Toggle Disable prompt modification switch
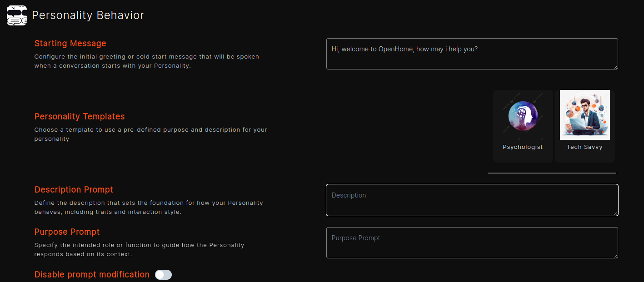644x282 pixels. coord(163,275)
